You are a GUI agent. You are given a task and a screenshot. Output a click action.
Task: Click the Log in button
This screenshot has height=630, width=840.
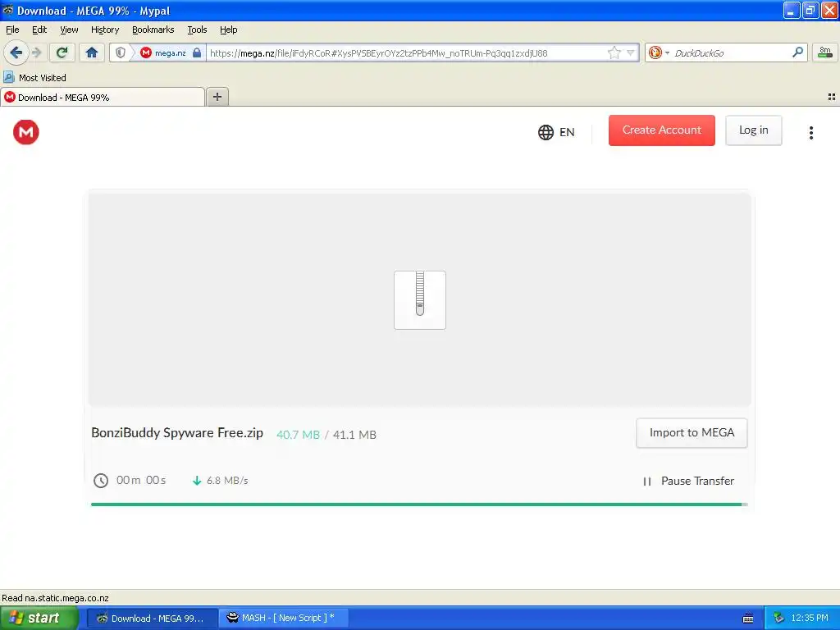[x=753, y=130]
